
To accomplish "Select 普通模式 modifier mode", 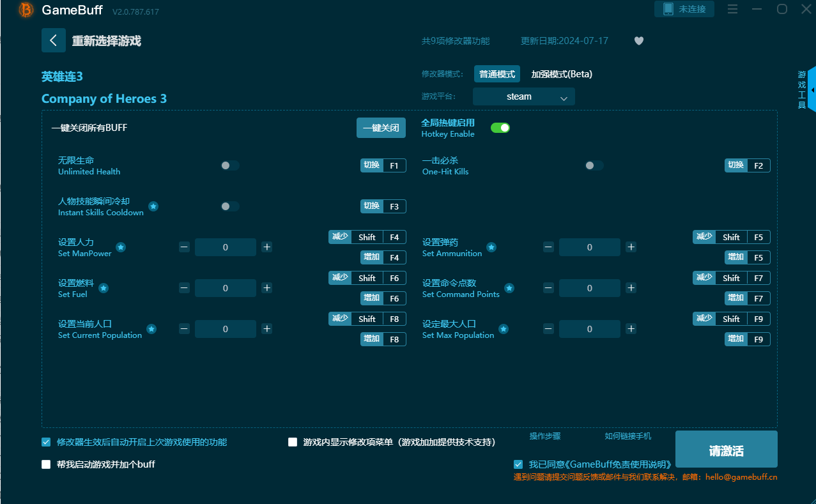I will tap(497, 74).
